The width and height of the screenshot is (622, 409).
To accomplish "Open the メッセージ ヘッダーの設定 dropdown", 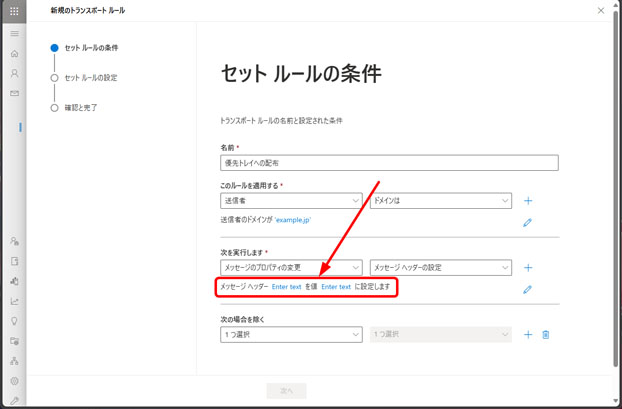I will pyautogui.click(x=441, y=268).
